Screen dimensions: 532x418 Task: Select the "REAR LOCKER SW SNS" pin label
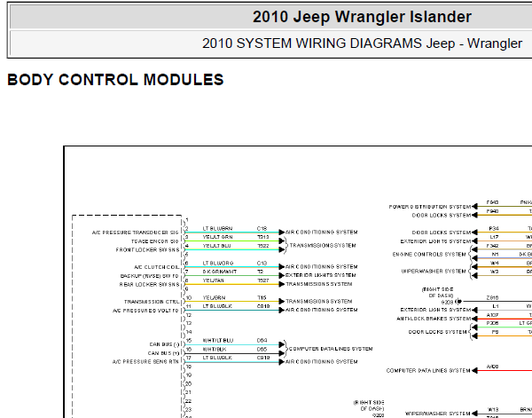coord(149,285)
